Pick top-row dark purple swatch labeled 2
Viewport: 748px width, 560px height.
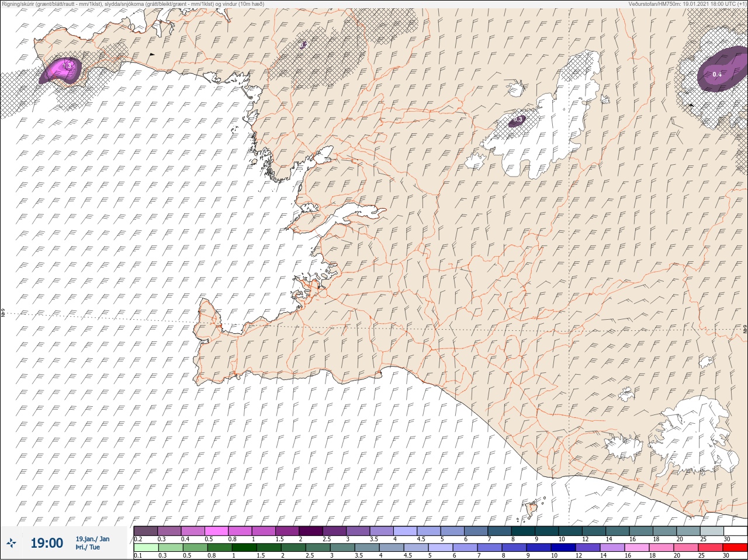[311, 531]
